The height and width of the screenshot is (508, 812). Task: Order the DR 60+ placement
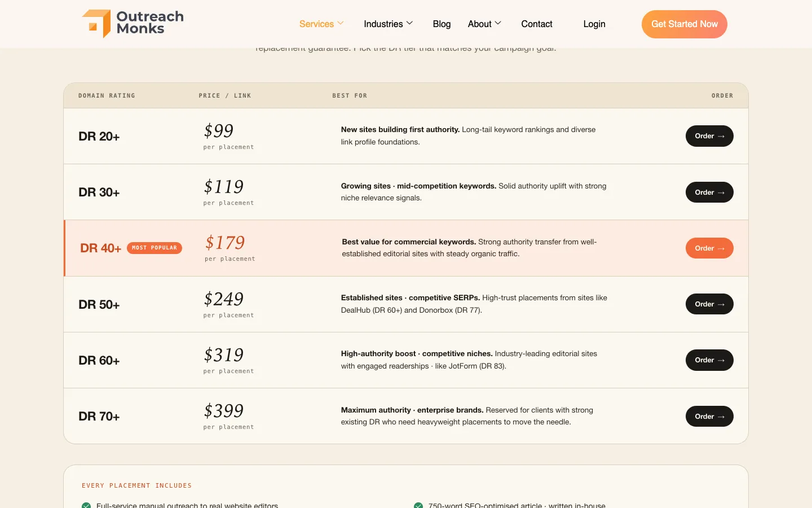(709, 360)
